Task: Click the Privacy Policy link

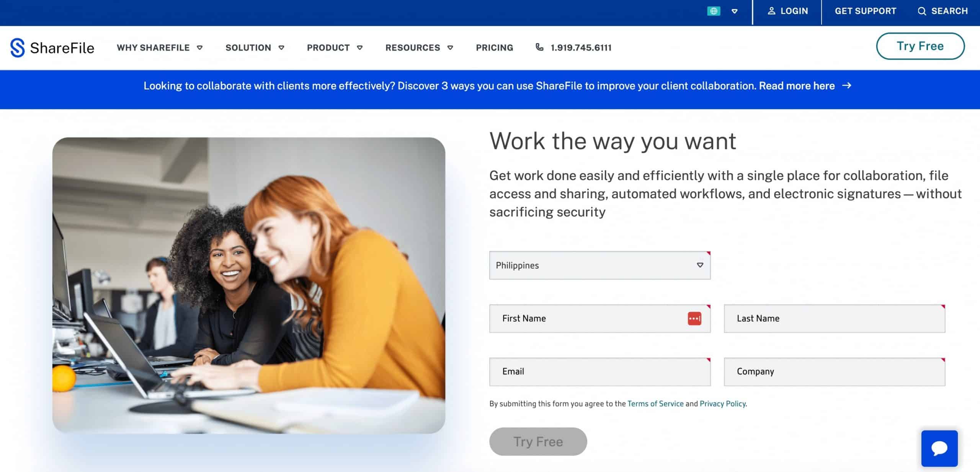Action: click(722, 403)
